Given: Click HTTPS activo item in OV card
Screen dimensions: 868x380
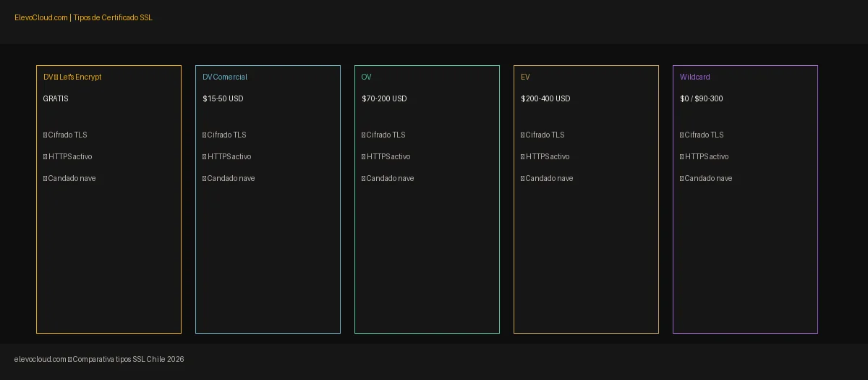Looking at the screenshot, I should point(386,156).
